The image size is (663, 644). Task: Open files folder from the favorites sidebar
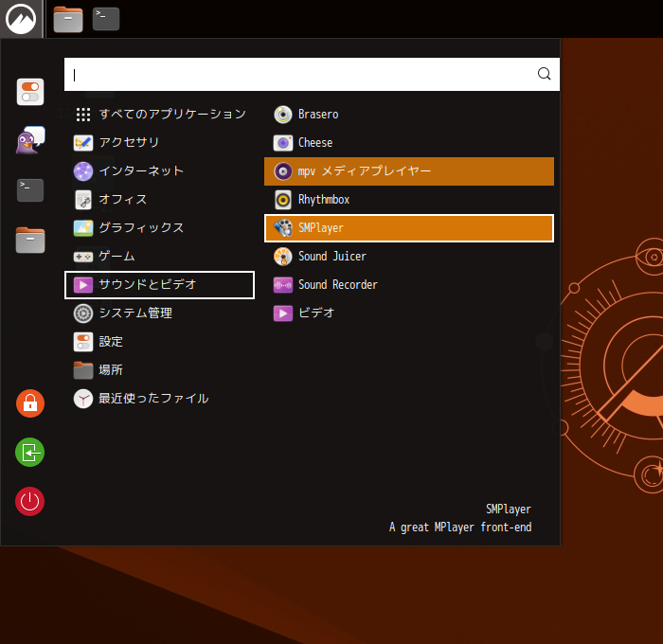(x=30, y=240)
